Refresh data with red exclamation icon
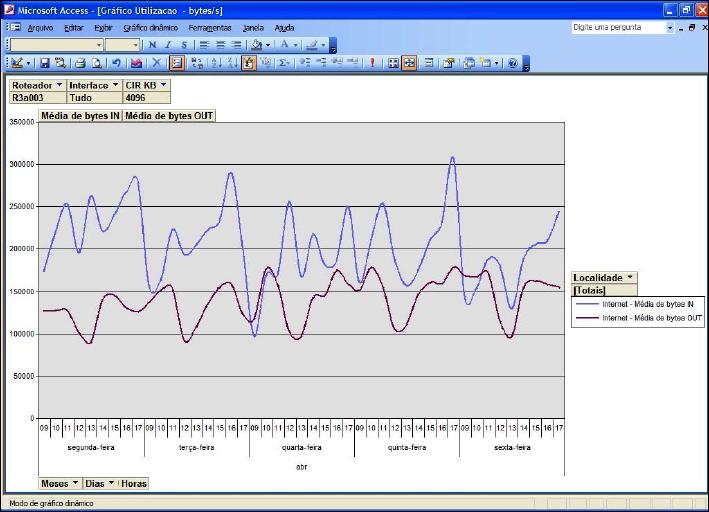Image resolution: width=709 pixels, height=512 pixels. [372, 63]
